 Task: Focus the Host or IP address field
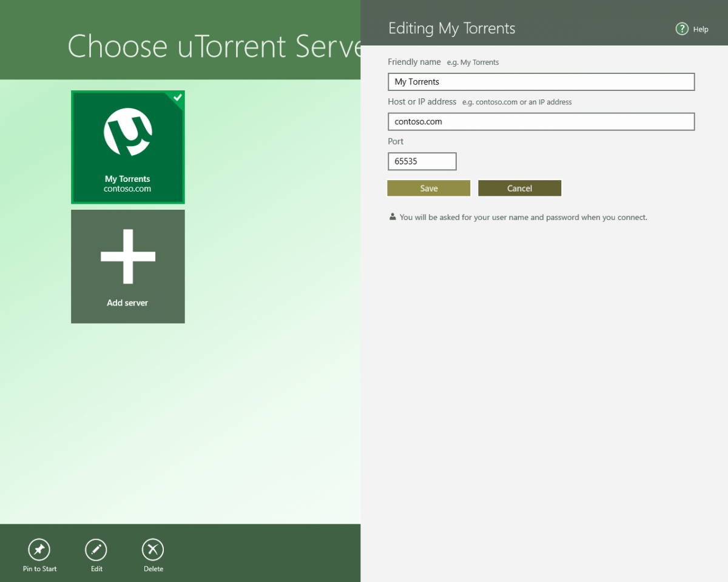tap(541, 122)
